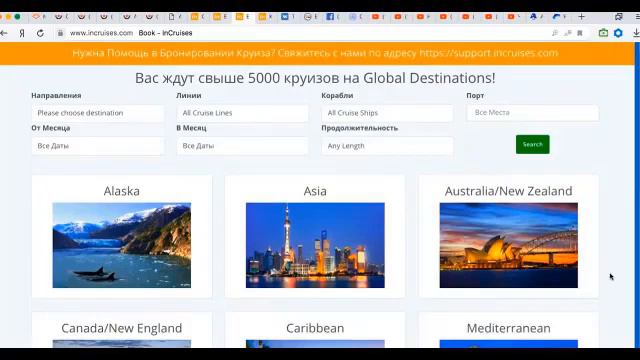The height and width of the screenshot is (360, 640).
Task: Click the Yandex 'Я' home icon
Action: pyautogui.click(x=22, y=33)
